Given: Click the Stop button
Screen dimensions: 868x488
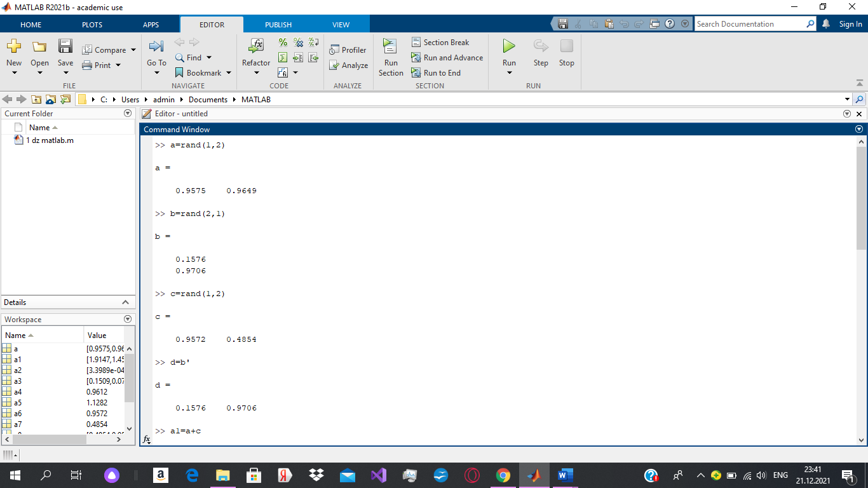Looking at the screenshot, I should (x=567, y=53).
